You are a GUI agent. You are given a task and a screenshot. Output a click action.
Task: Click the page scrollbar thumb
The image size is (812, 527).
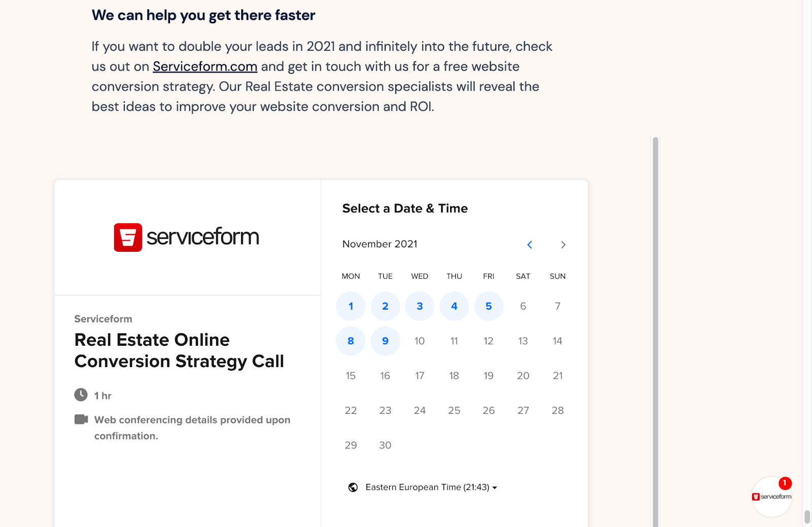807,517
